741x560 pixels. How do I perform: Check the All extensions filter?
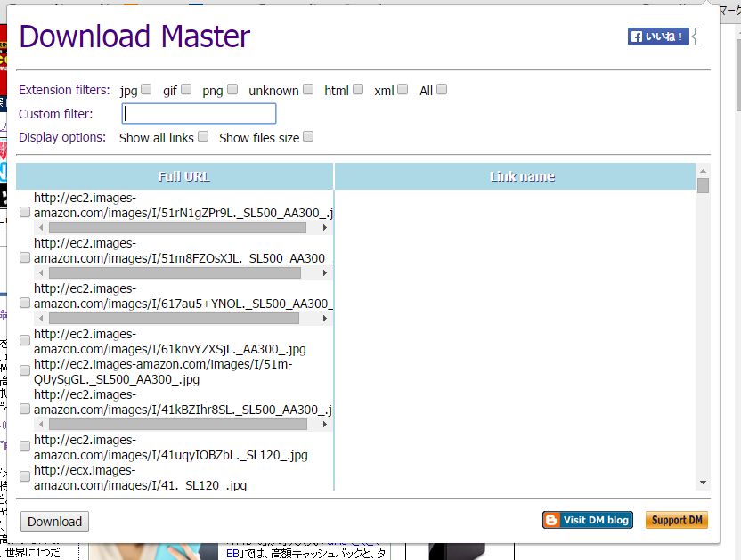tap(442, 89)
